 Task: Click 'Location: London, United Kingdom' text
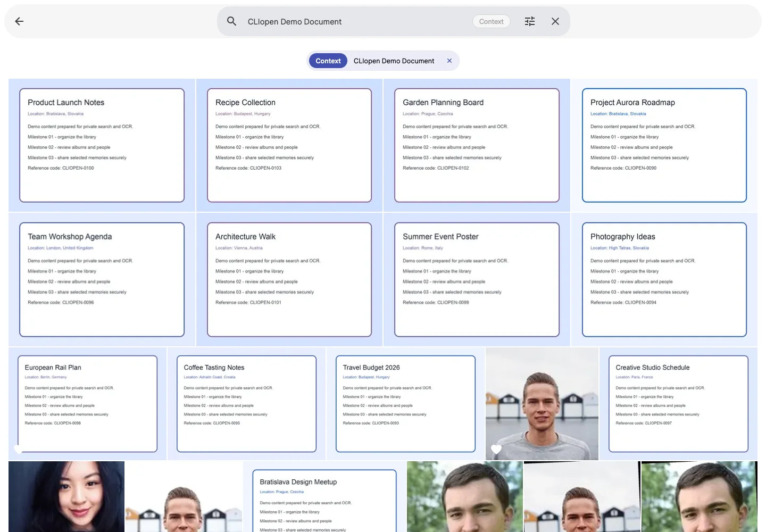61,248
